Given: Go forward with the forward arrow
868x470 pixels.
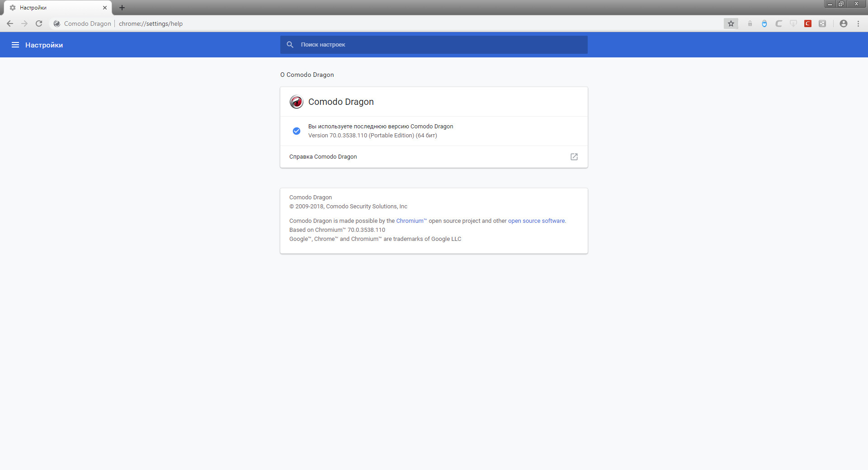Looking at the screenshot, I should [24, 23].
